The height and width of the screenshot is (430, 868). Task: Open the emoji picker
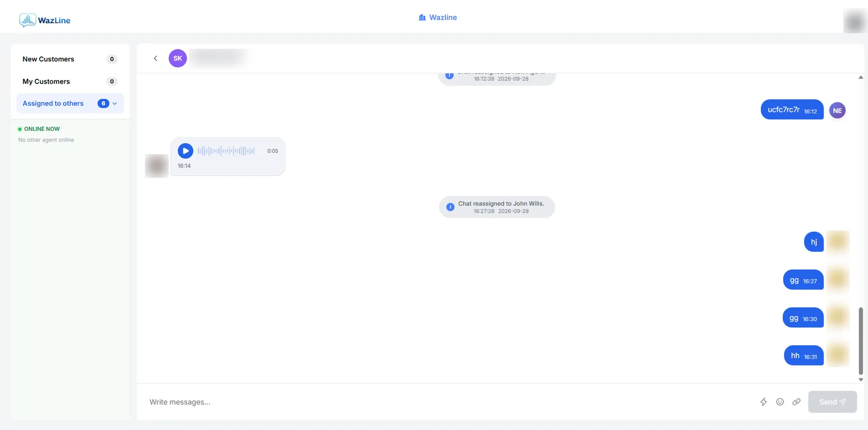780,402
